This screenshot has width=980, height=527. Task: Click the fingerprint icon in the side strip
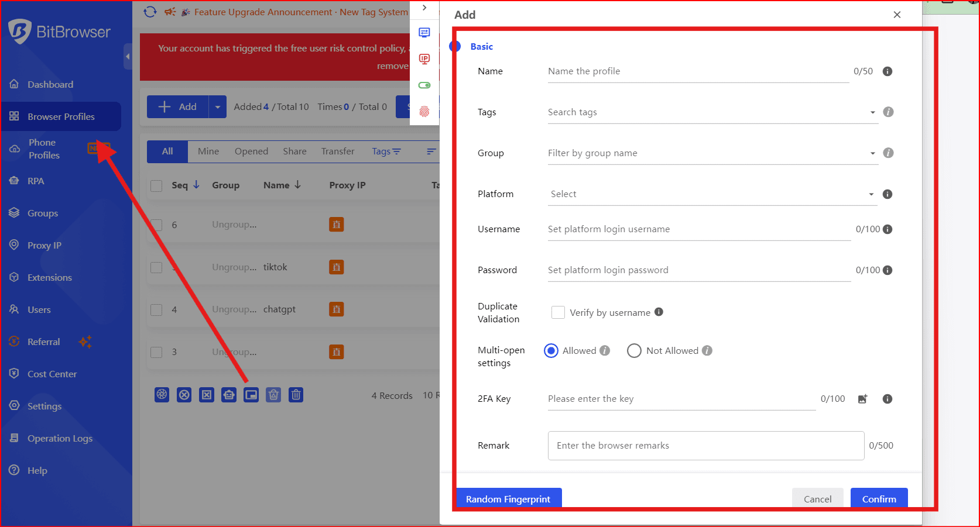point(424,111)
